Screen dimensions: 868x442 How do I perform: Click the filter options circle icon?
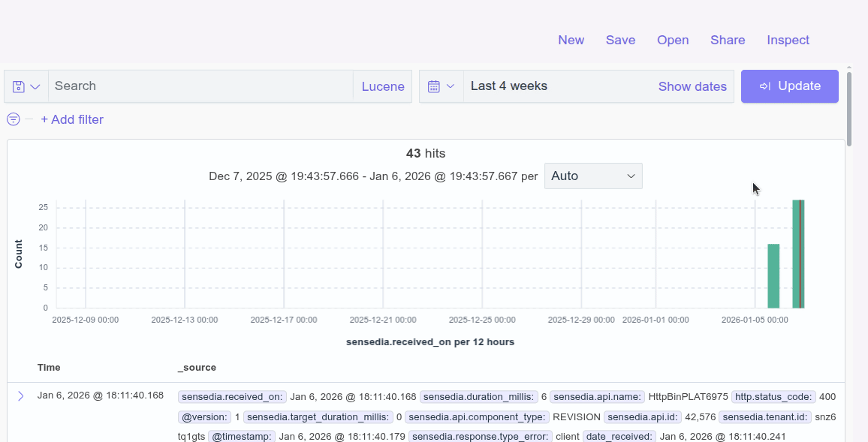(x=14, y=119)
